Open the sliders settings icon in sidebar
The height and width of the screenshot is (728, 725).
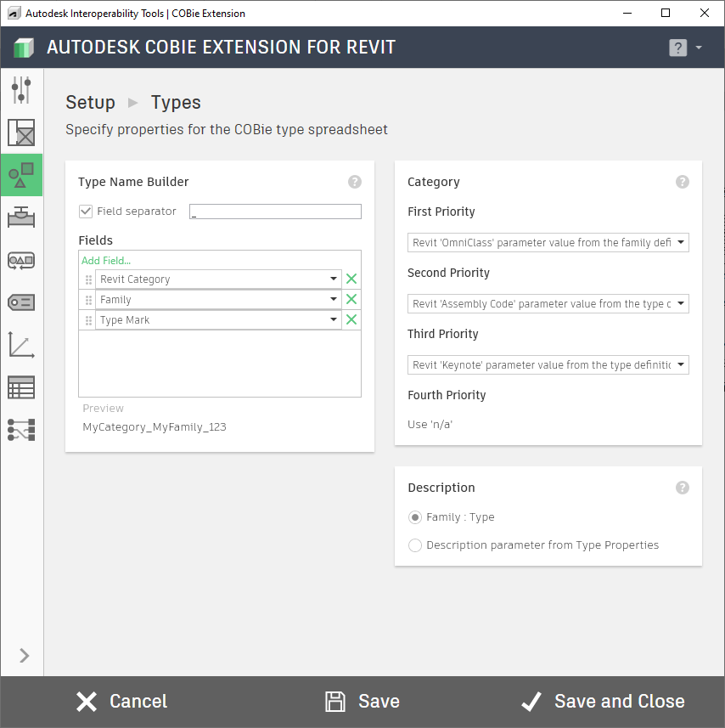click(x=21, y=90)
